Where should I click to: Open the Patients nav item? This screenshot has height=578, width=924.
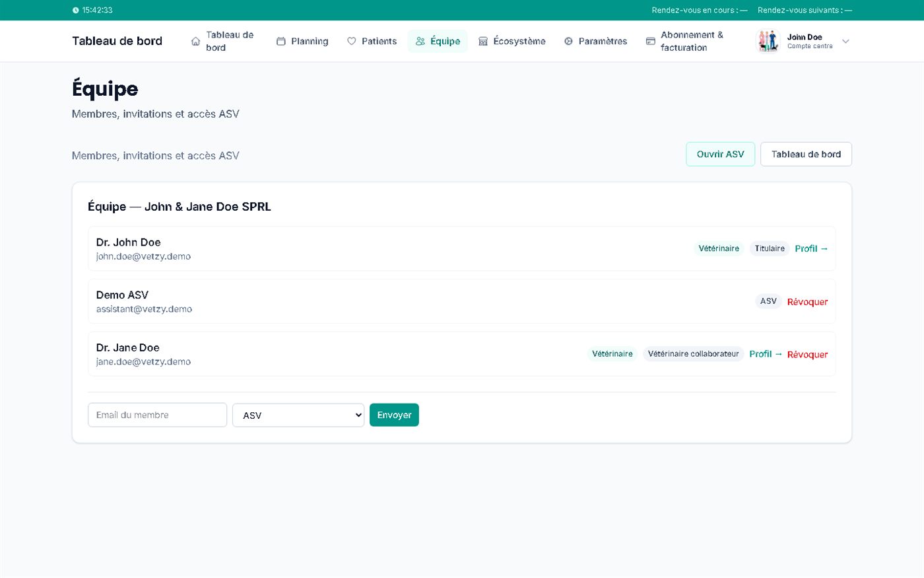pos(372,41)
